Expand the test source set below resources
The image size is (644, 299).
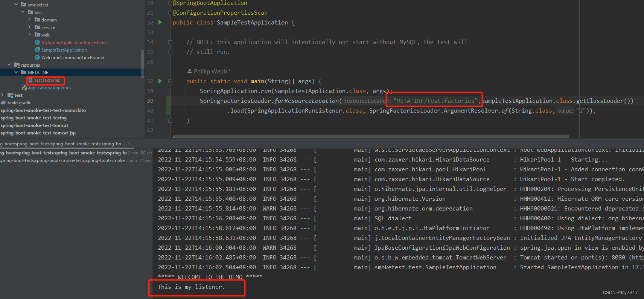[x=3, y=95]
